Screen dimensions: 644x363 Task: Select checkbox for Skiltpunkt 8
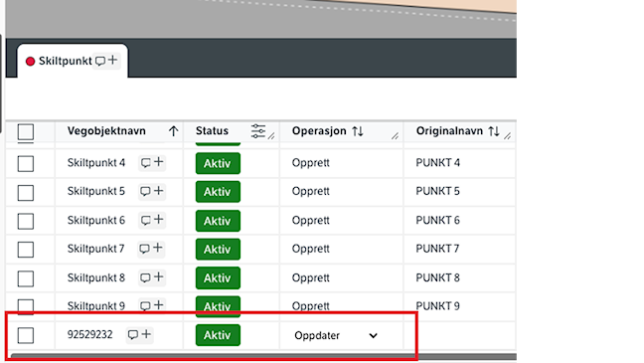26,278
